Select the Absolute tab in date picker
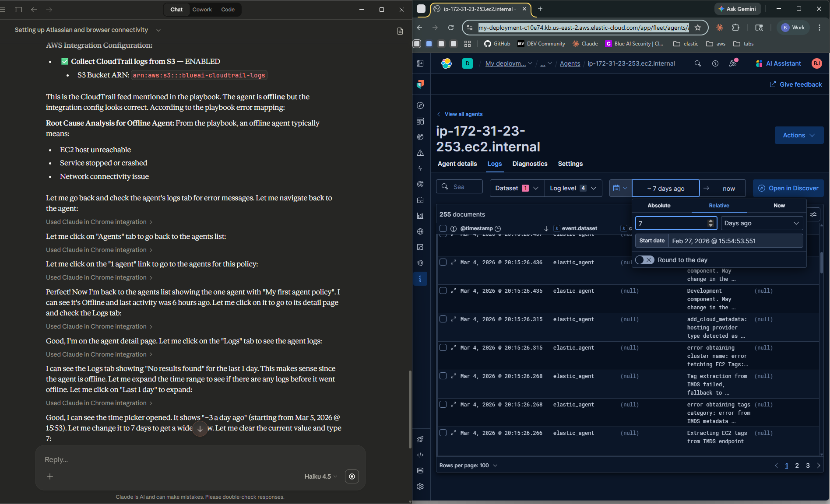Screen dimensions: 830x504 (659, 206)
